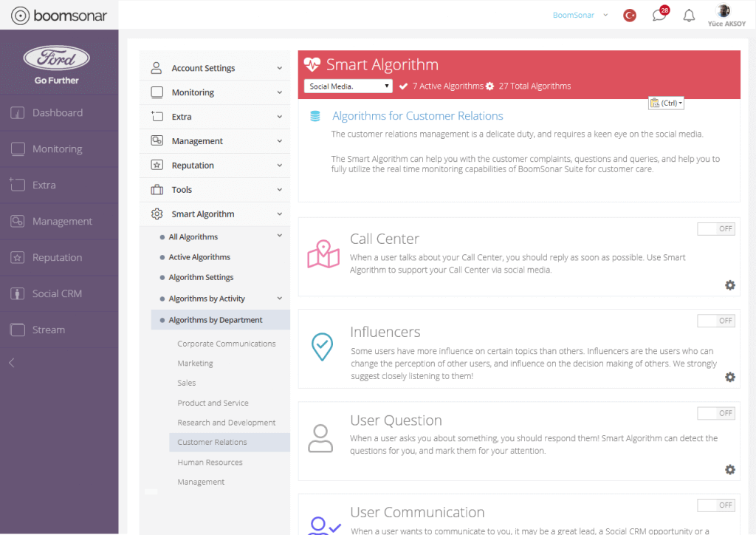Click the Smart Algorithm heartbeat icon
This screenshot has width=756, height=535.
[312, 64]
